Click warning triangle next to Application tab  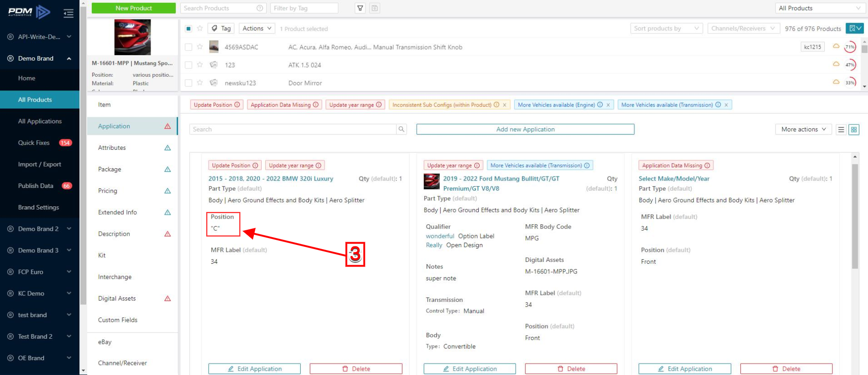[168, 126]
